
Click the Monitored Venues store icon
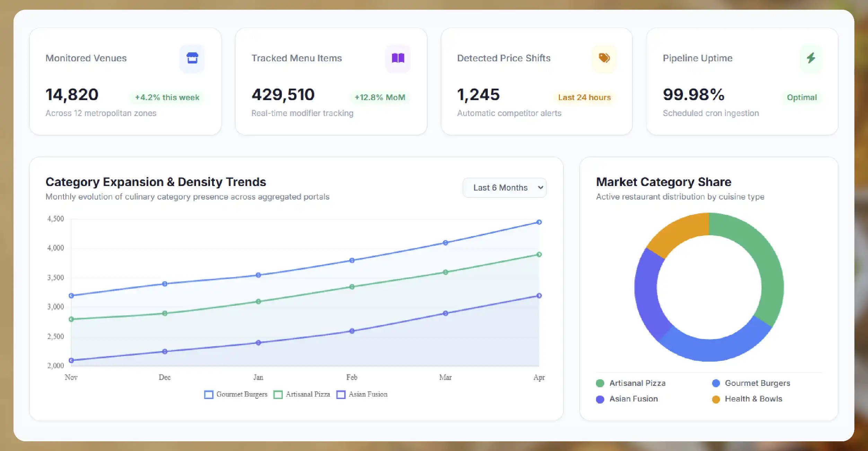[x=192, y=58]
